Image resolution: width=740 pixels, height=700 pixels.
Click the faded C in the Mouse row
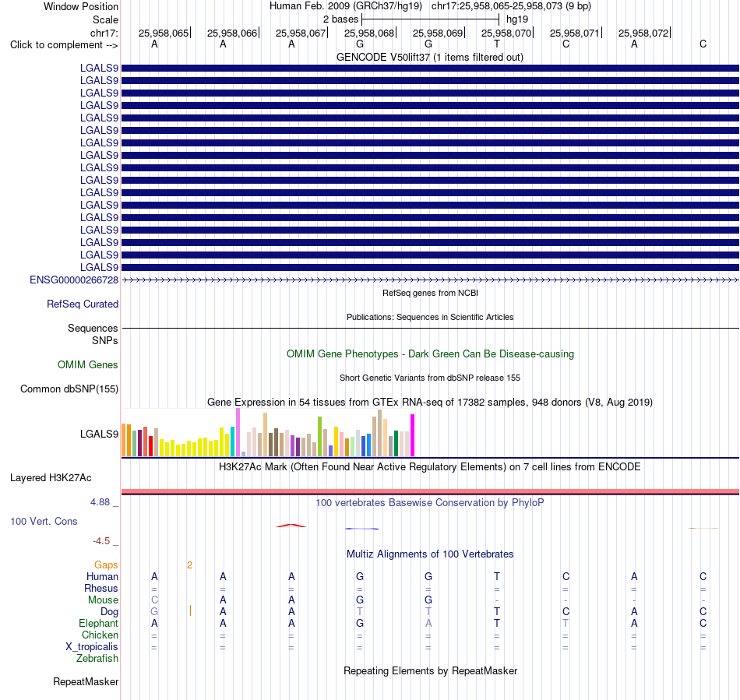[154, 600]
